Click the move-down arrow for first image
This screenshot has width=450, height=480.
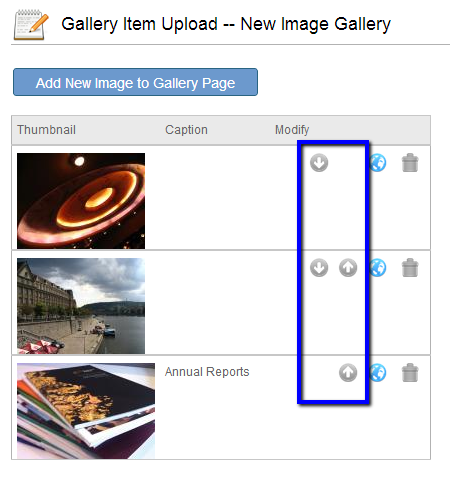319,163
